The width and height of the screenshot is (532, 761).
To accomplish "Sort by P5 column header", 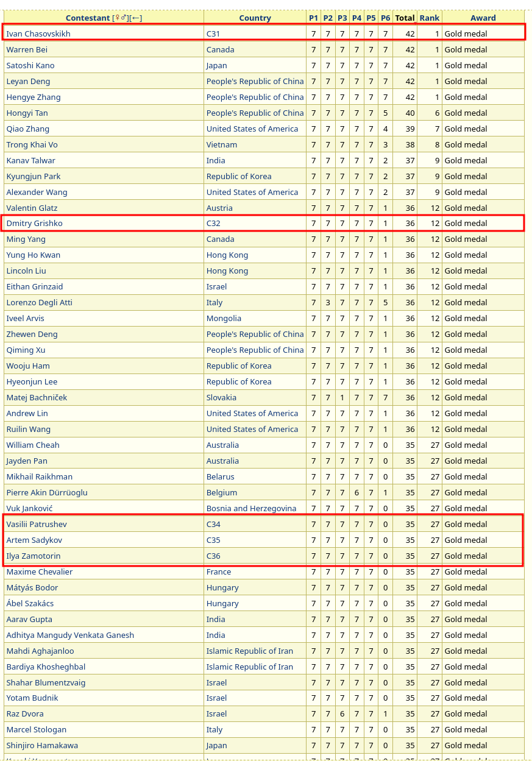I will (371, 18).
